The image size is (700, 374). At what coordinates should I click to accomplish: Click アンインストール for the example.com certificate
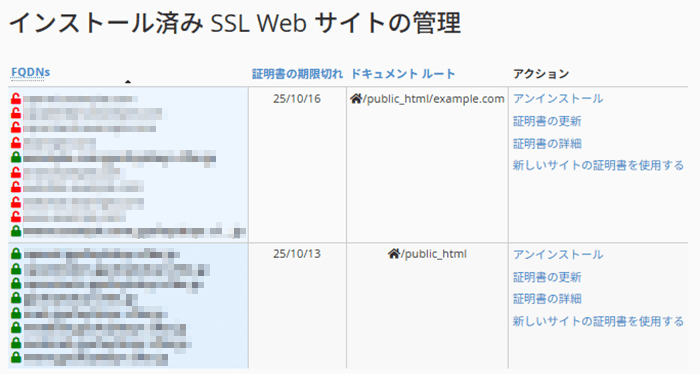click(558, 99)
